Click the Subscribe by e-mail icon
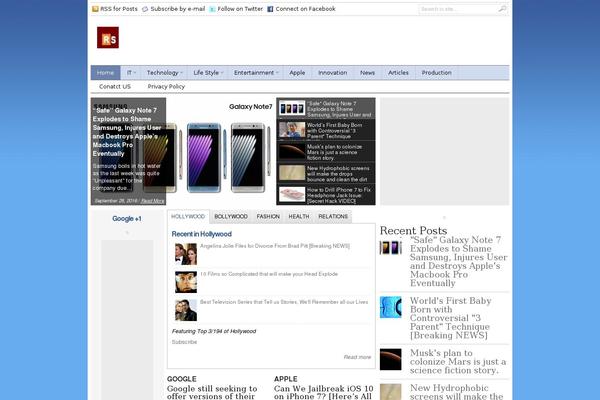 click(145, 9)
